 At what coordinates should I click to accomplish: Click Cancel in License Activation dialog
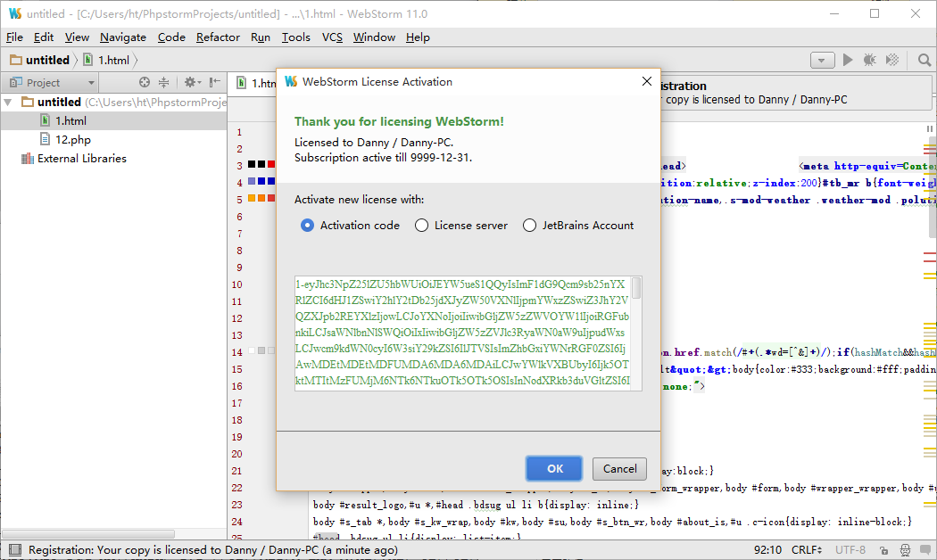(619, 468)
